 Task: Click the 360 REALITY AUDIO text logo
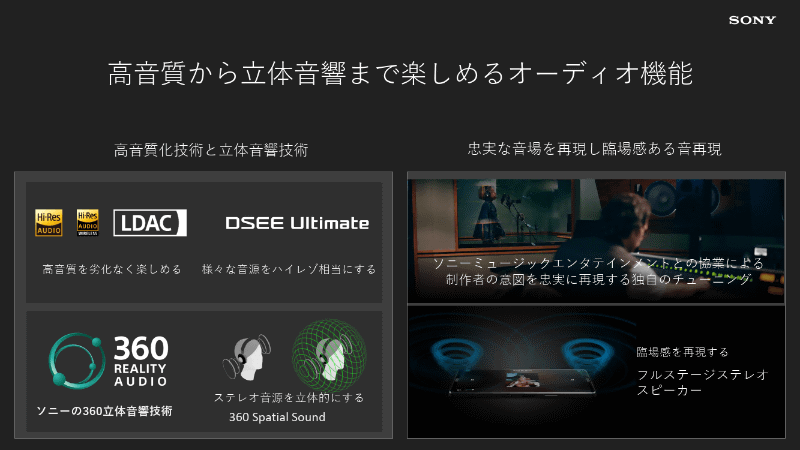click(140, 360)
